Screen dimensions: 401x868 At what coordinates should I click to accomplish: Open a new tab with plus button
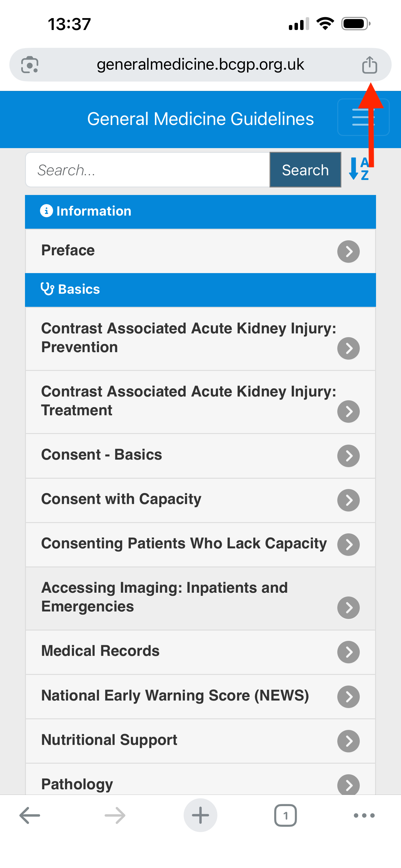[x=200, y=816]
